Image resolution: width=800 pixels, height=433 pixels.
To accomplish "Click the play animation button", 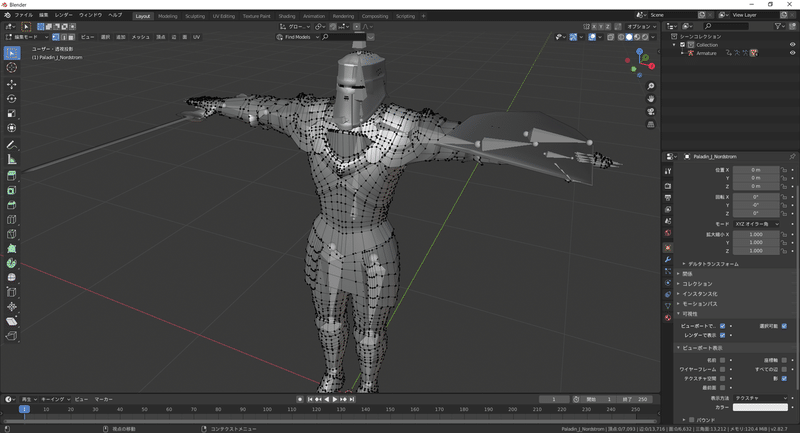I will tap(335, 399).
